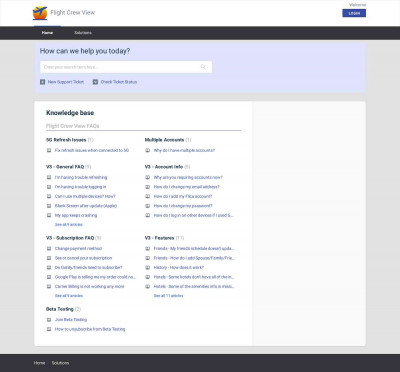The width and height of the screenshot is (400, 372).
Task: Open article 'Blank Screen after update (Apple)'
Action: [x=86, y=206]
